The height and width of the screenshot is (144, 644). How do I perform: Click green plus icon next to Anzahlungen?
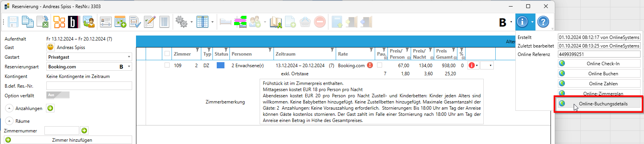click(50, 108)
